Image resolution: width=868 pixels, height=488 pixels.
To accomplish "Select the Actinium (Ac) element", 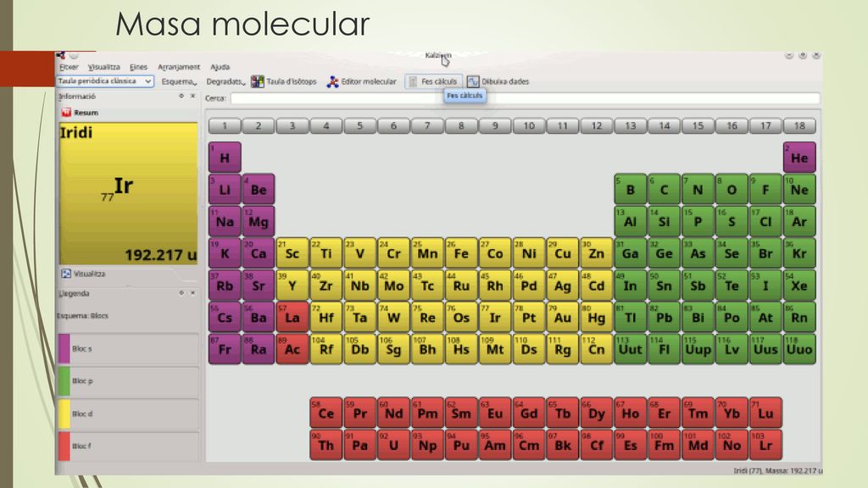I will pyautogui.click(x=292, y=349).
